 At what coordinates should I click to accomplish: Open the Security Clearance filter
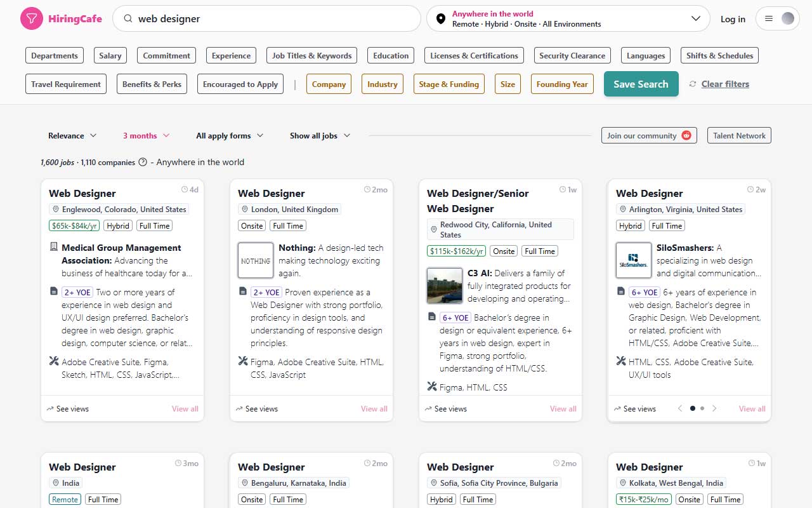point(572,55)
